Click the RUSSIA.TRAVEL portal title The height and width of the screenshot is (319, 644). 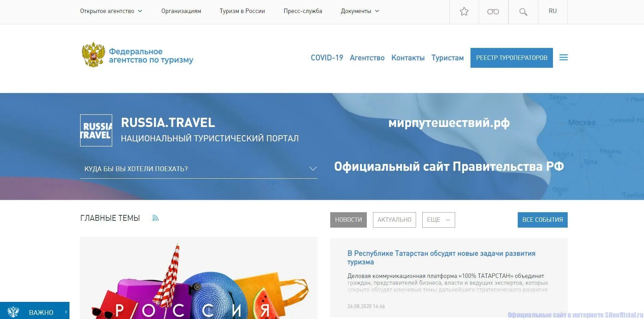tap(168, 123)
